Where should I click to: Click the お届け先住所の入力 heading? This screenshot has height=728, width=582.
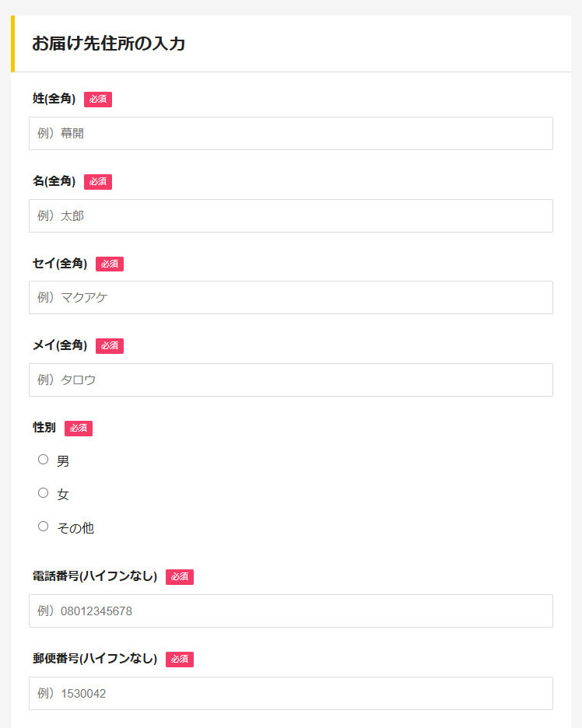(109, 44)
